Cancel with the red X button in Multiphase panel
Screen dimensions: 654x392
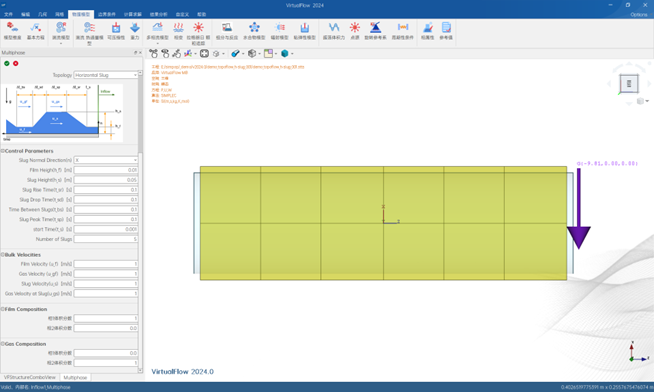pyautogui.click(x=15, y=63)
